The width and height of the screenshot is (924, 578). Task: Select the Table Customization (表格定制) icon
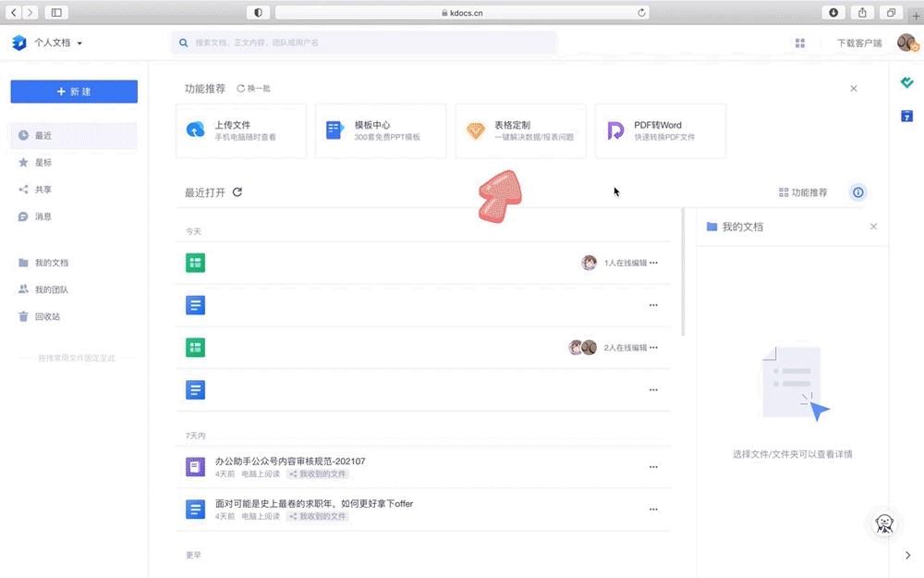[476, 130]
